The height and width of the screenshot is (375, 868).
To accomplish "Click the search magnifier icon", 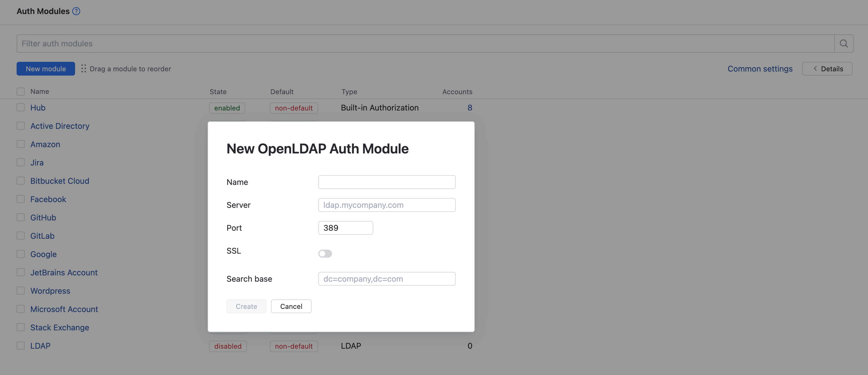I will 843,44.
